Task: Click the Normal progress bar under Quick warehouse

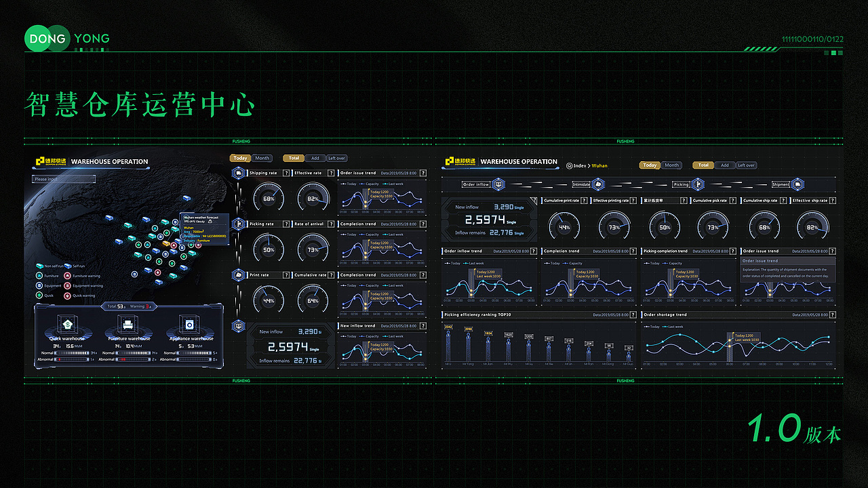Action: point(73,352)
